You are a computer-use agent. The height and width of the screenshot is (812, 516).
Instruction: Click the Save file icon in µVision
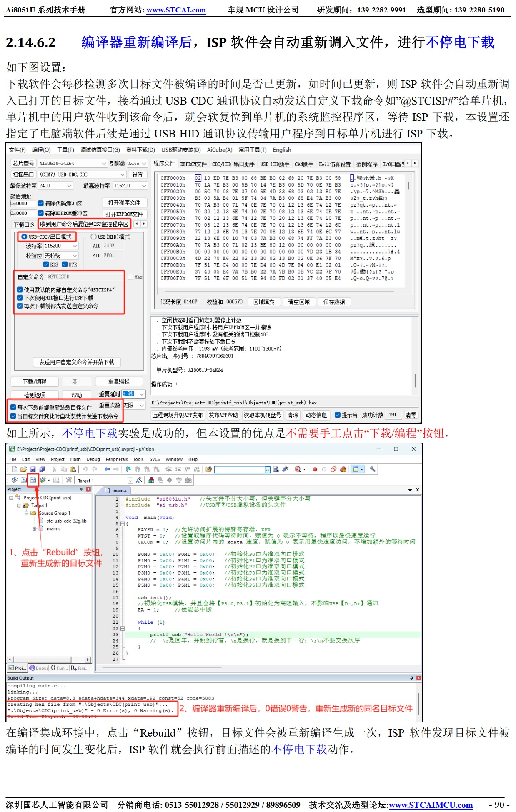pos(33,469)
